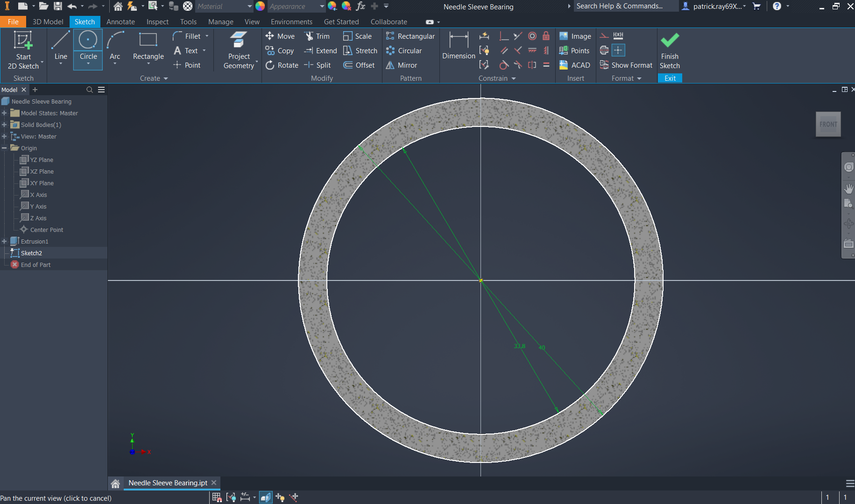Click the FRONT view cube face

pos(828,124)
